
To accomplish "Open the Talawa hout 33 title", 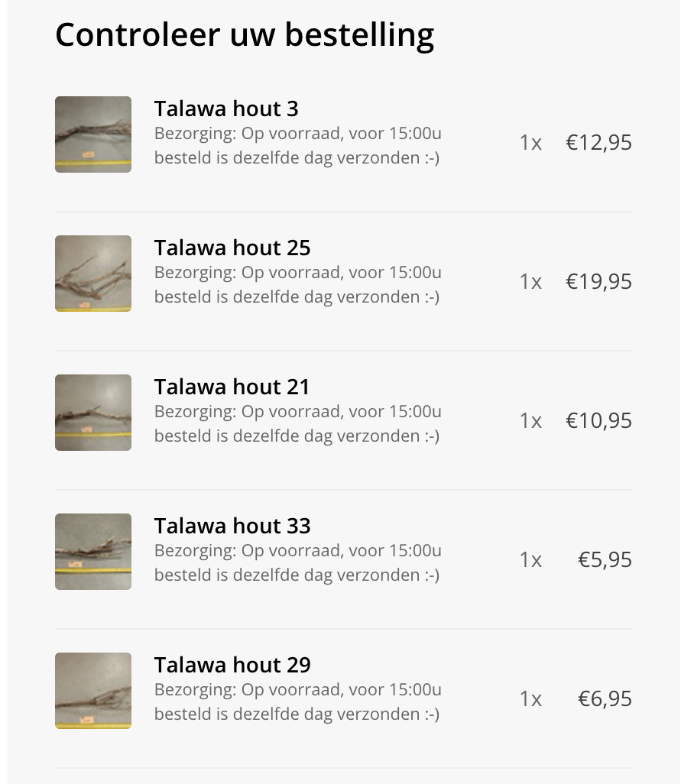I will (x=232, y=526).
